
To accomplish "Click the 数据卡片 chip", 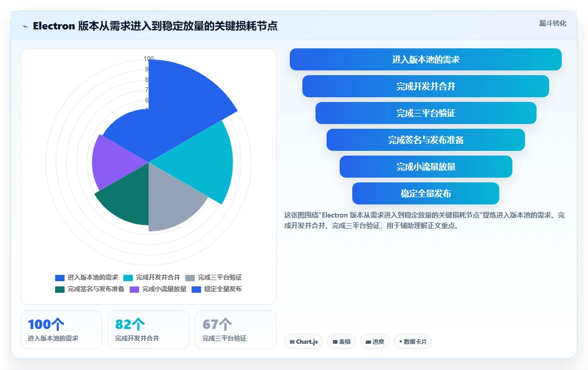I will [x=413, y=342].
